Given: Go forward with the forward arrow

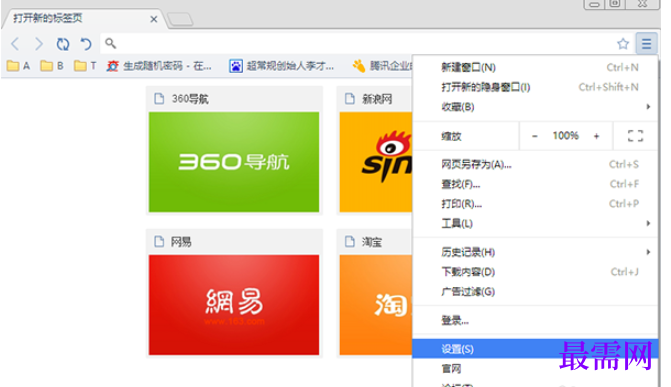Looking at the screenshot, I should pyautogui.click(x=39, y=44).
